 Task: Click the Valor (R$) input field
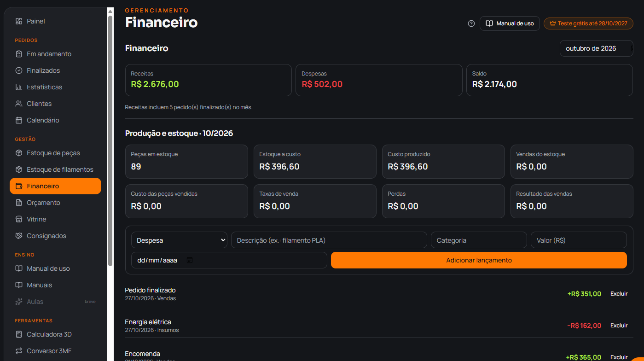579,240
